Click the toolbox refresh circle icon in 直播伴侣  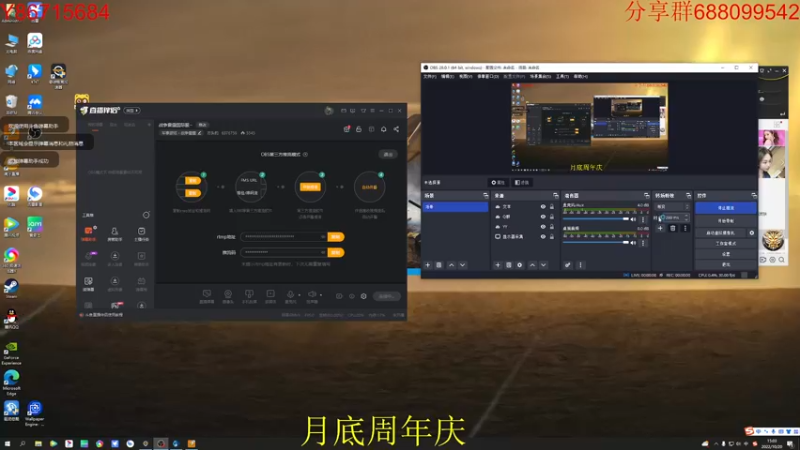coord(146,215)
